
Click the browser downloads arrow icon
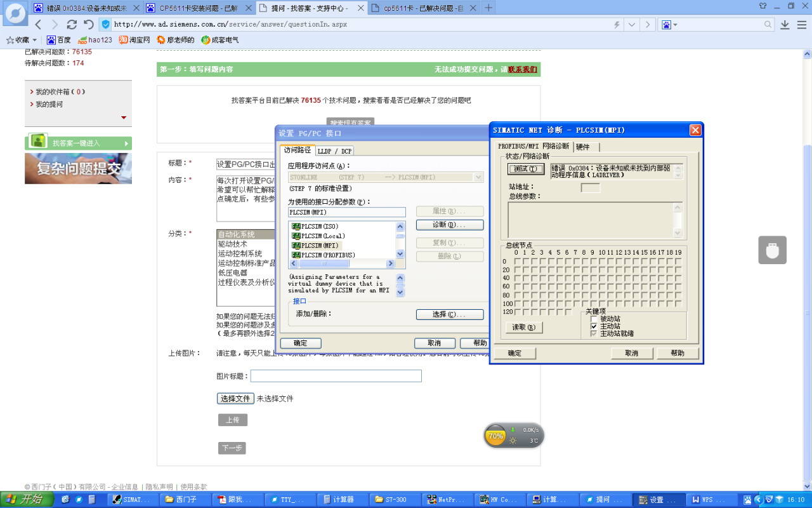click(x=785, y=24)
